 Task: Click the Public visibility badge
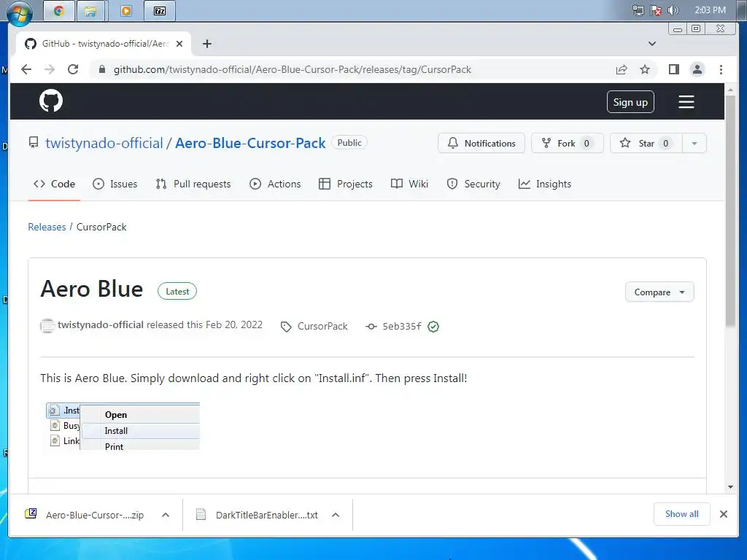tap(349, 143)
